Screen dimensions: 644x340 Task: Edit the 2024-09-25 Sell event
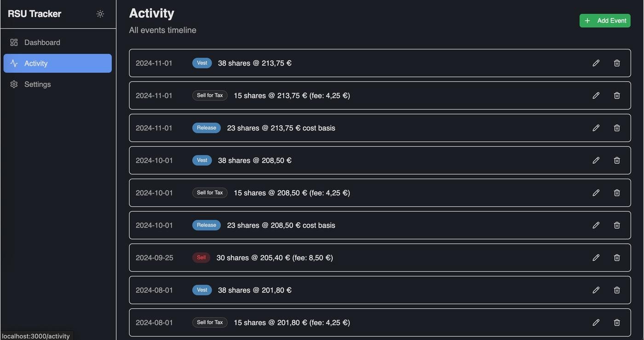point(596,258)
